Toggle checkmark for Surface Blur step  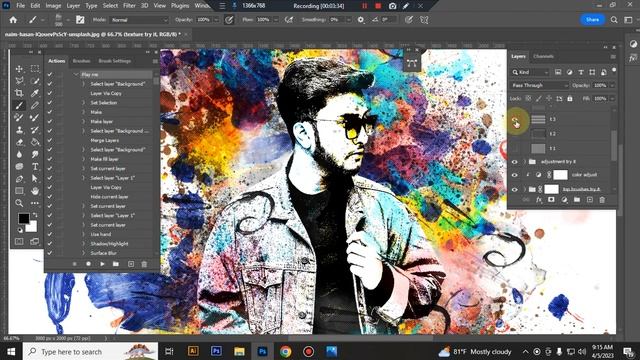click(x=50, y=253)
